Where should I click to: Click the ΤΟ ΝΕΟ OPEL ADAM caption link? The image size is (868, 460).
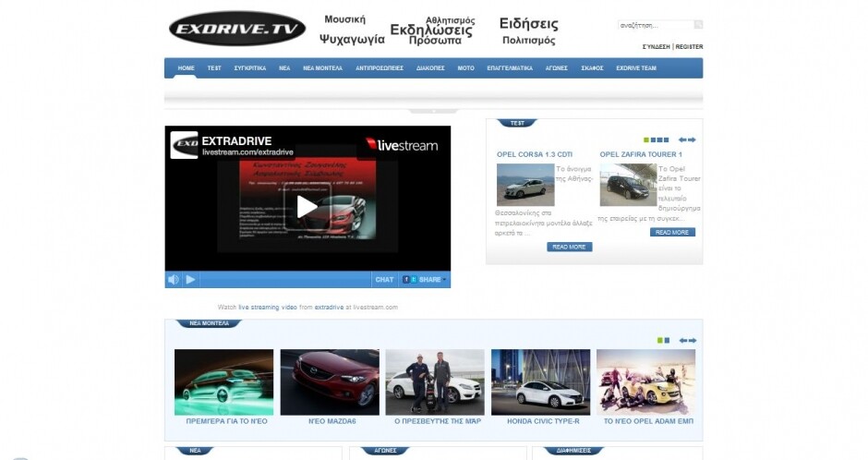tap(648, 421)
